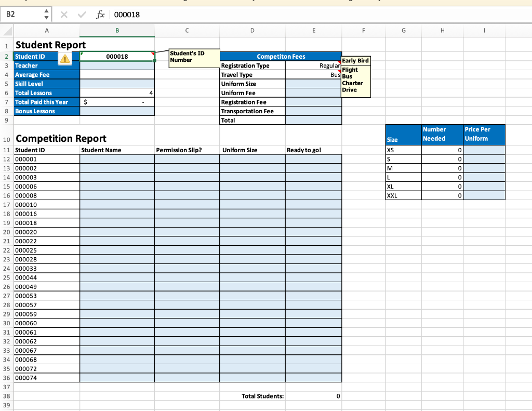Select the cell containing student ID 000001

tap(46, 159)
